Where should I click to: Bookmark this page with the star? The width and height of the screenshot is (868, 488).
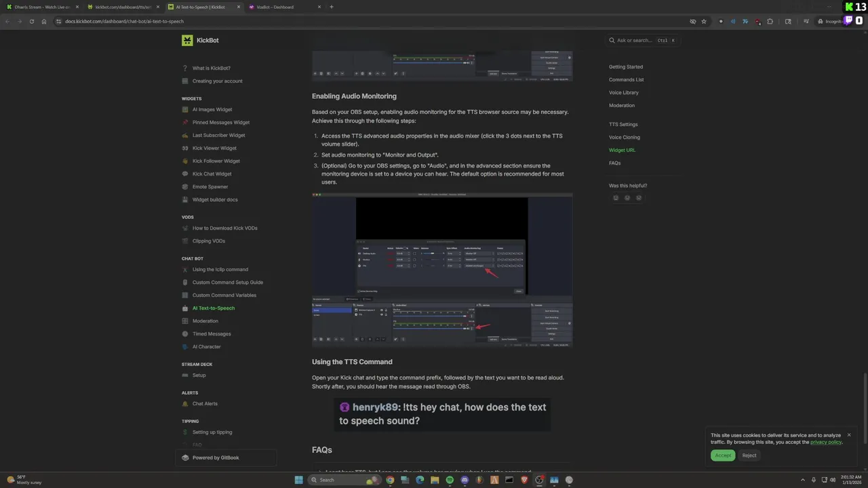tap(704, 21)
